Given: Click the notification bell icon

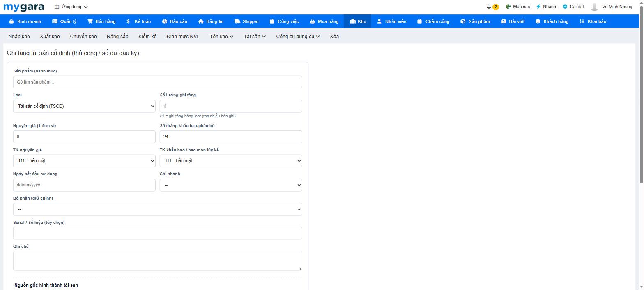Looking at the screenshot, I should pyautogui.click(x=489, y=7).
